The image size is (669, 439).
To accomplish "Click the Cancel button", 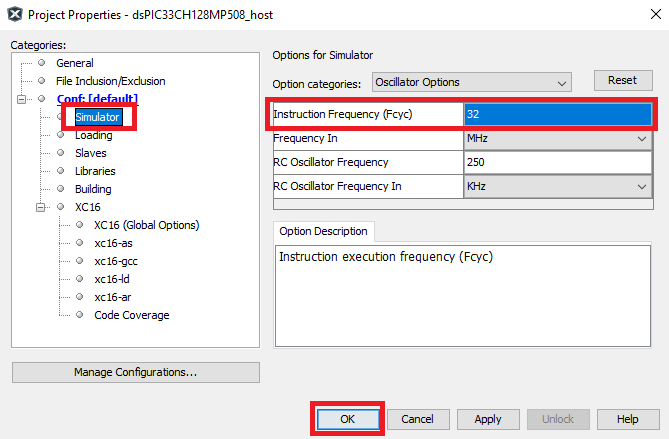I will point(418,419).
